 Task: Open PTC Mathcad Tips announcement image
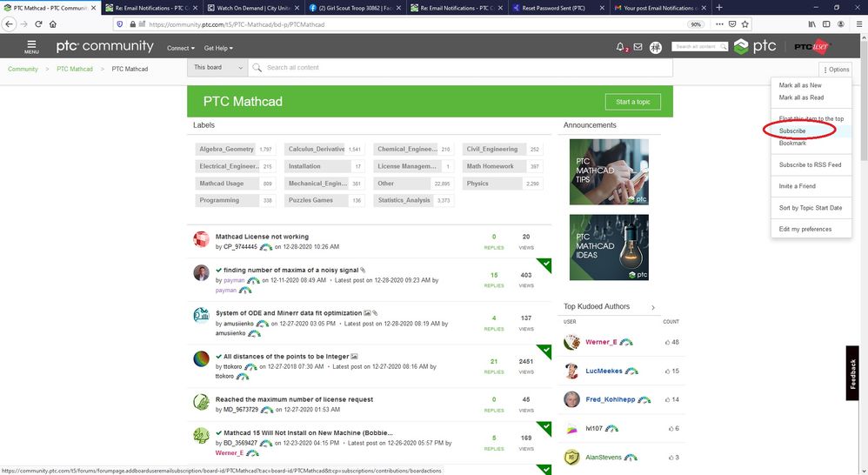pos(609,172)
